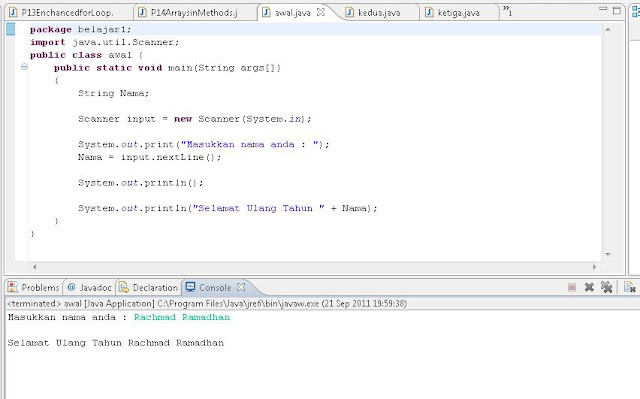The height and width of the screenshot is (399, 640).
Task: Click the editor horizontal scrollbar right arrow
Action: [x=594, y=267]
